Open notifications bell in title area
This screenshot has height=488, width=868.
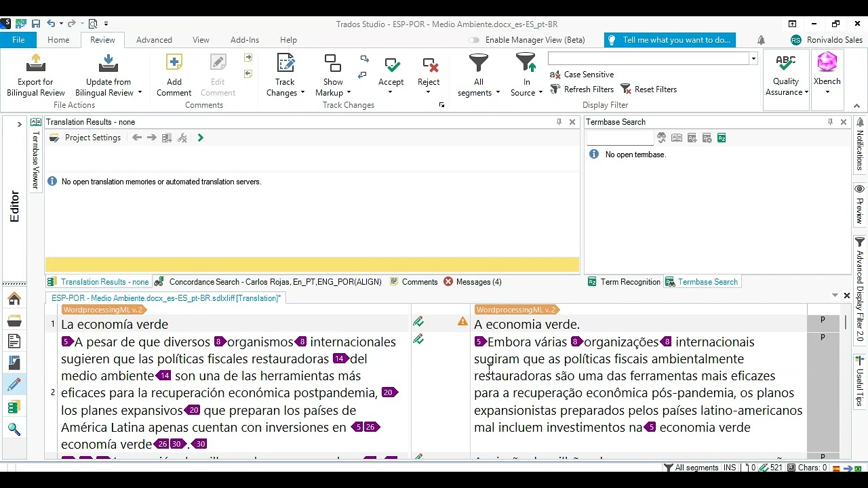coord(761,40)
